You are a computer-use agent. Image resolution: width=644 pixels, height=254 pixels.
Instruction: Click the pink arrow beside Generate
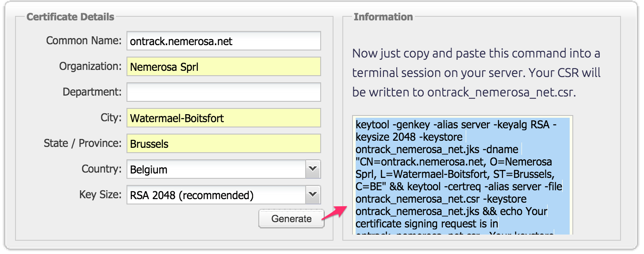coord(334,213)
